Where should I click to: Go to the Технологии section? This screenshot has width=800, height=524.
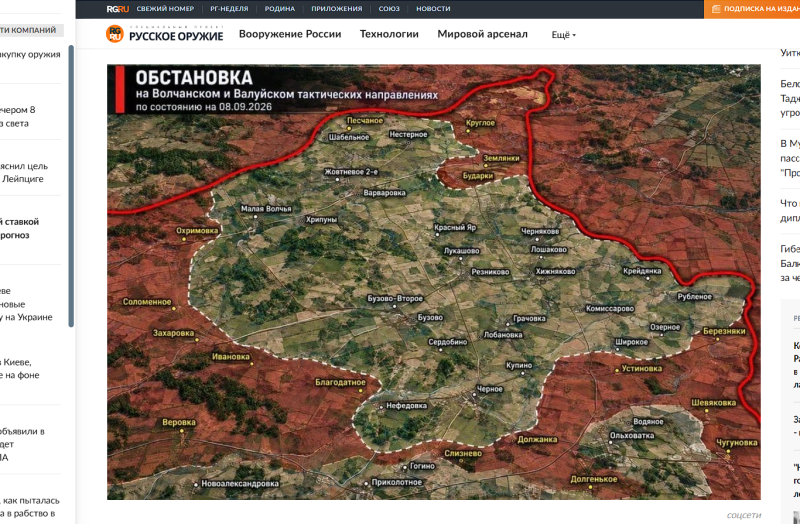pos(389,34)
